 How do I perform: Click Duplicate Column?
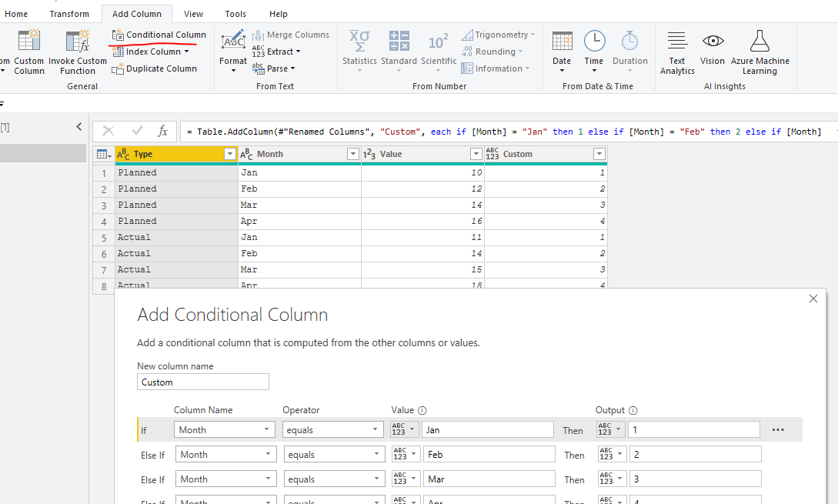pyautogui.click(x=155, y=69)
